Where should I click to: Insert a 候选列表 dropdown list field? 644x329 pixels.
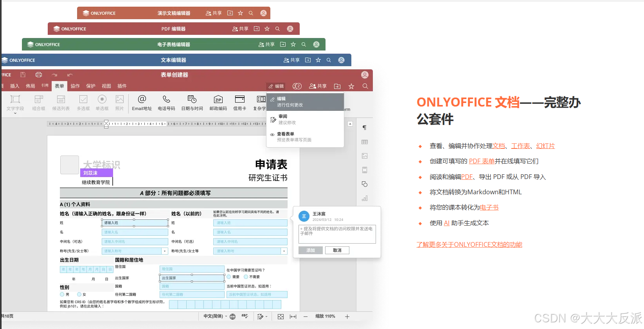pos(61,103)
